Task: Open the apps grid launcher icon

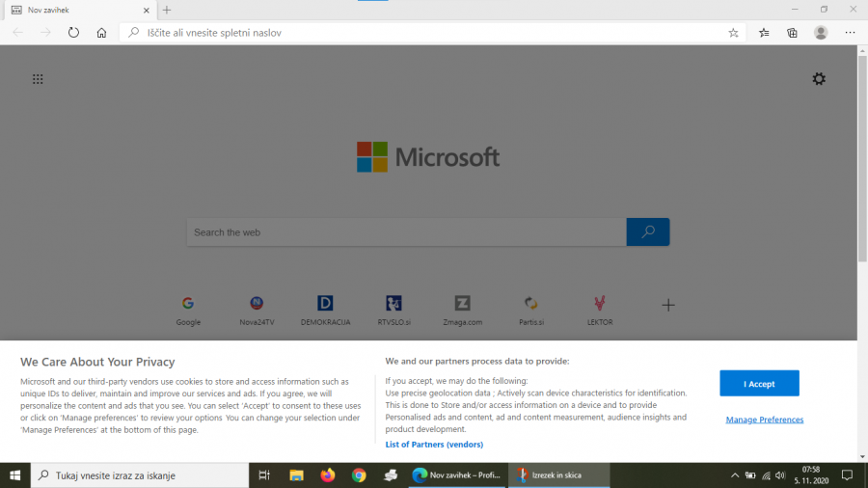Action: pyautogui.click(x=38, y=79)
